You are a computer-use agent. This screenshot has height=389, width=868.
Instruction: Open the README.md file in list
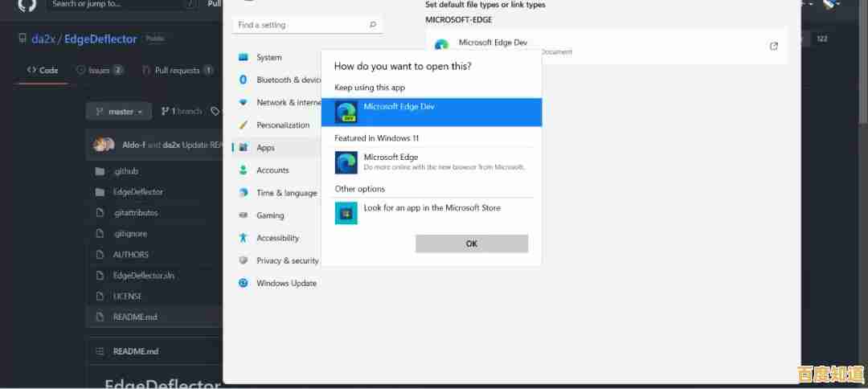[x=135, y=317]
